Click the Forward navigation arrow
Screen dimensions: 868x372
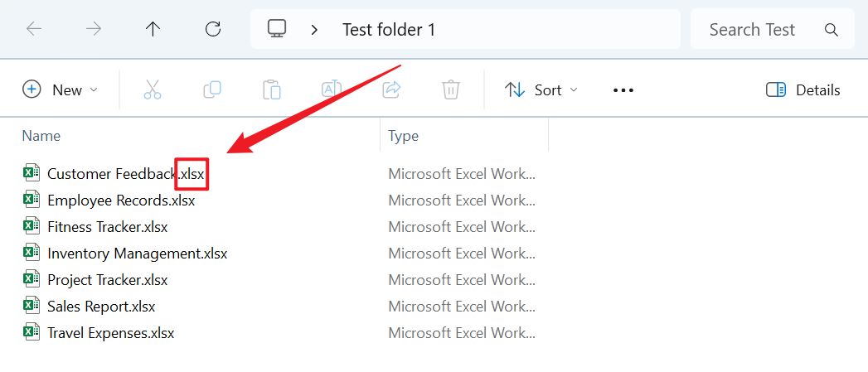94,30
